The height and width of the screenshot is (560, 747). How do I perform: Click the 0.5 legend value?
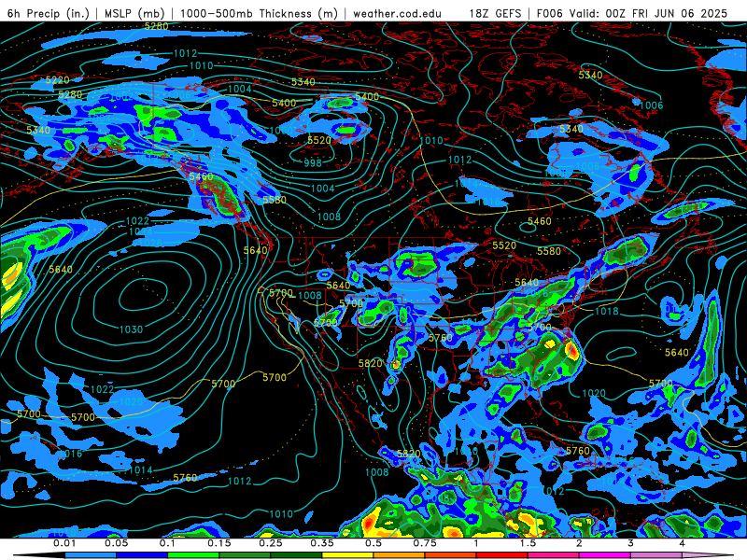(373, 543)
